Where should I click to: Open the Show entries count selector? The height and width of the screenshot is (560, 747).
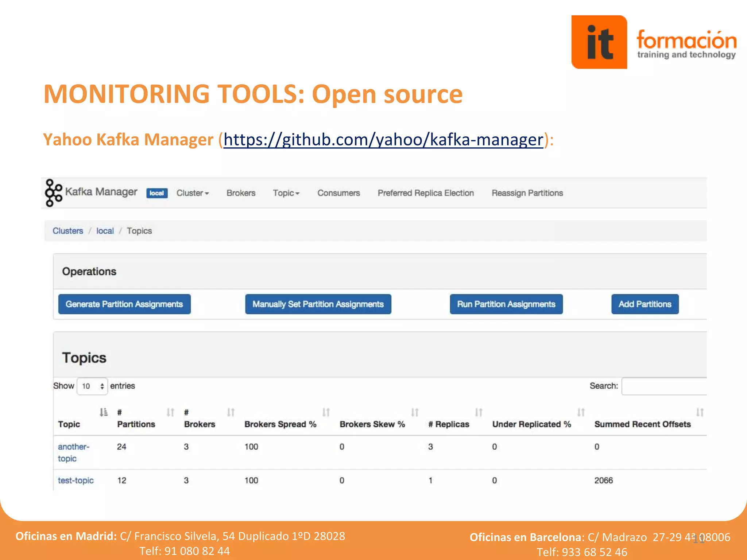point(92,386)
